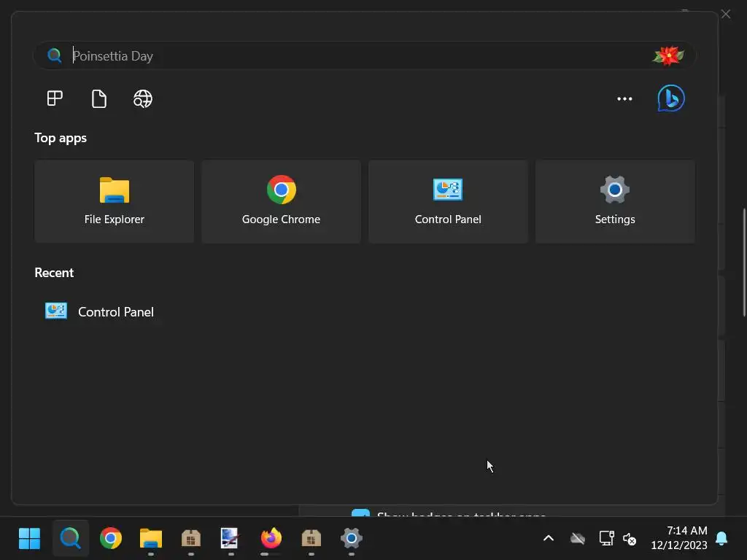Open the three-dot more options menu
Screen dimensions: 747x560
(624, 98)
